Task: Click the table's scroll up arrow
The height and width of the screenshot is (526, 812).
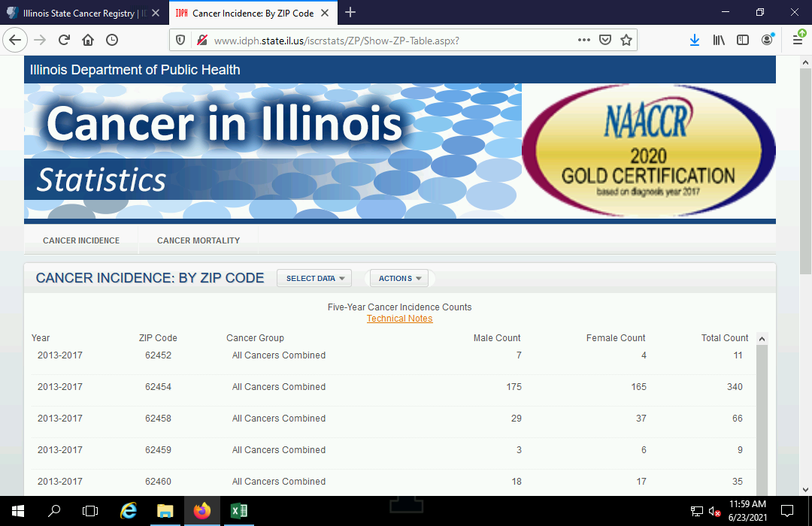Action: pos(762,339)
